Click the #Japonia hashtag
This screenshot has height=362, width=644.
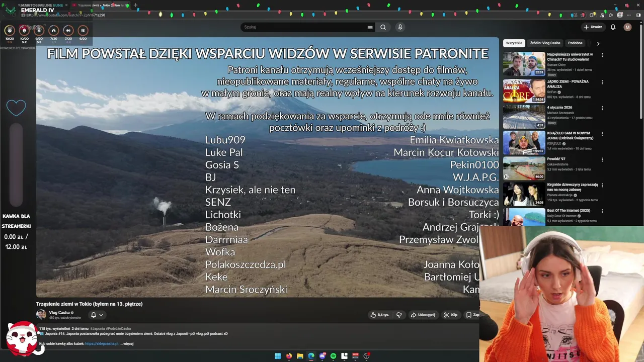coord(98,328)
